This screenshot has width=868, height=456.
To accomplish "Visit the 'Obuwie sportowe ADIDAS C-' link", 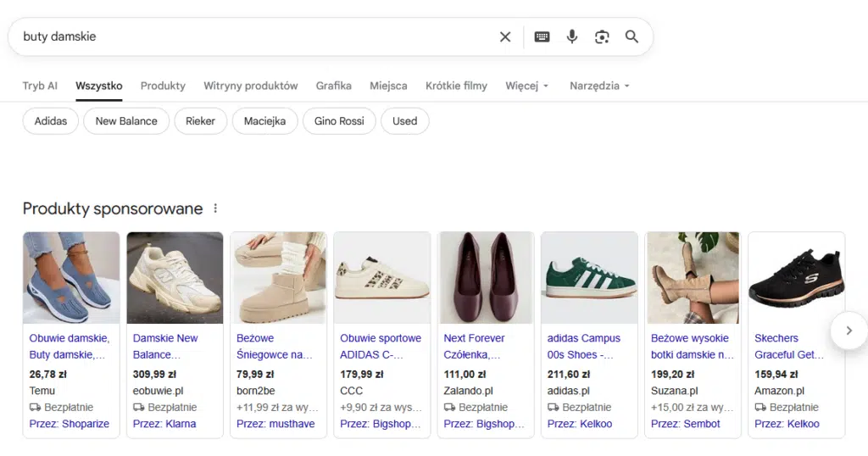I will point(381,347).
